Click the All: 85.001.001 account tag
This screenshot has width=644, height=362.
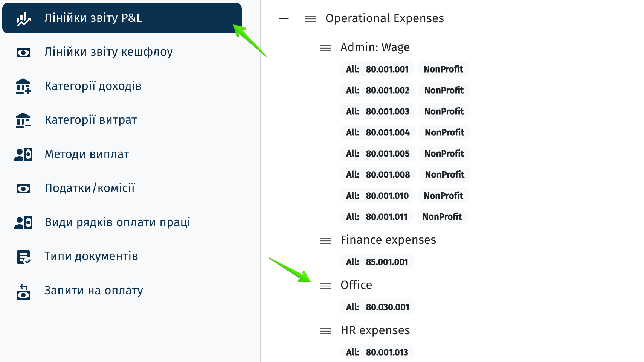tap(377, 262)
